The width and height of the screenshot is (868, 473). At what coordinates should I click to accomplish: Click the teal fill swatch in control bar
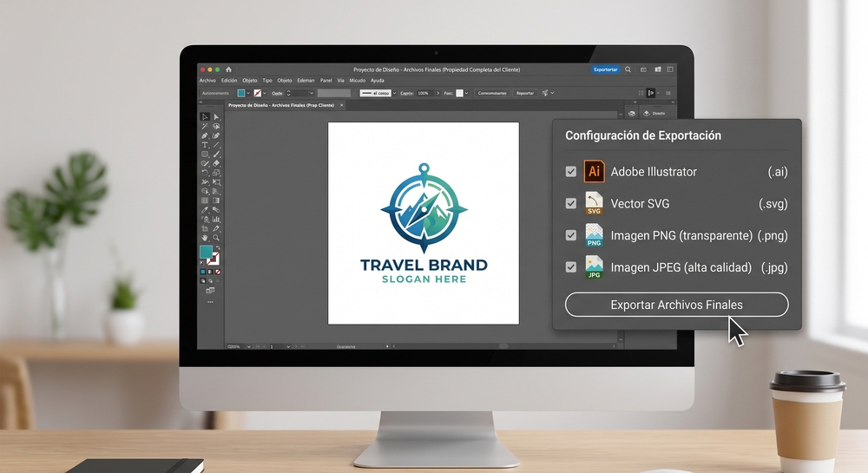tap(241, 93)
